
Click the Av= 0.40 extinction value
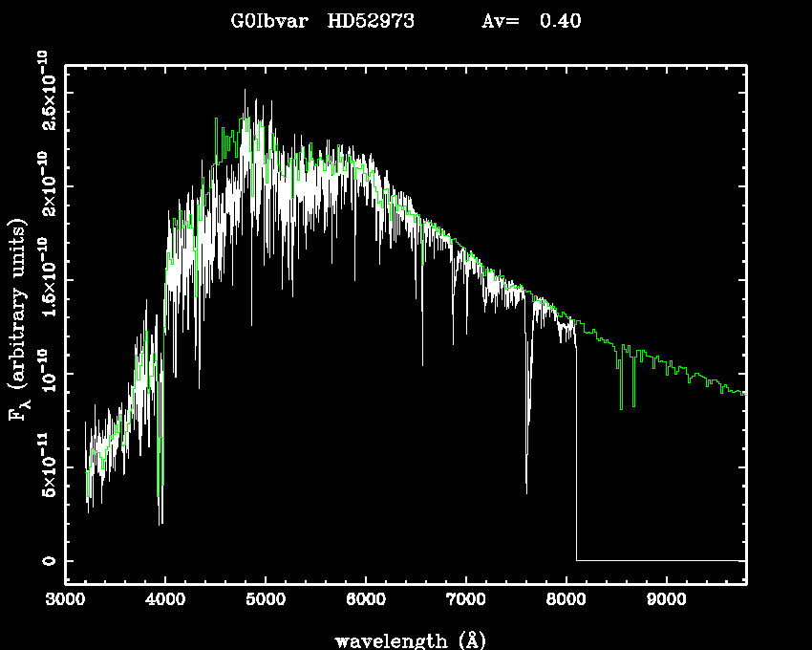pos(531,21)
